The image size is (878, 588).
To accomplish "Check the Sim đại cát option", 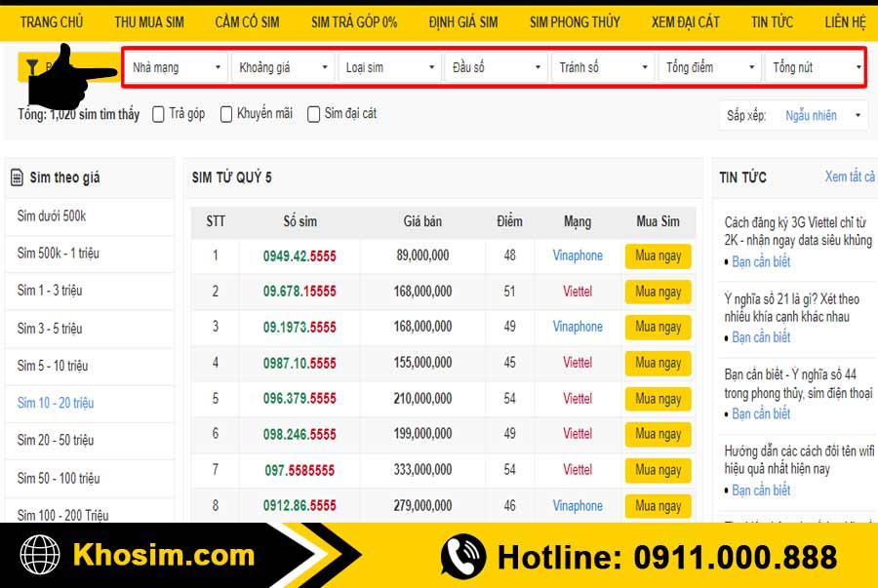I will [314, 114].
